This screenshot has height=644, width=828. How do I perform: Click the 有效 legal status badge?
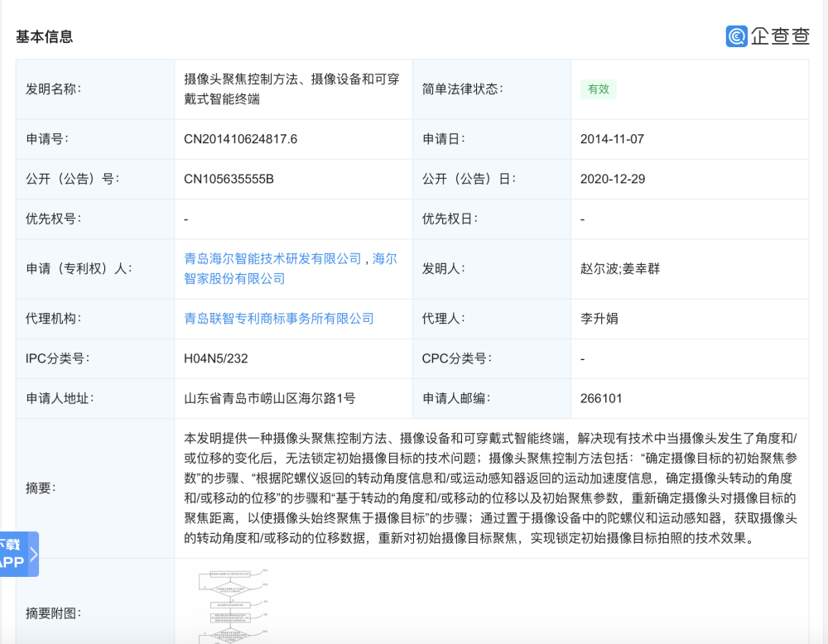coord(599,89)
